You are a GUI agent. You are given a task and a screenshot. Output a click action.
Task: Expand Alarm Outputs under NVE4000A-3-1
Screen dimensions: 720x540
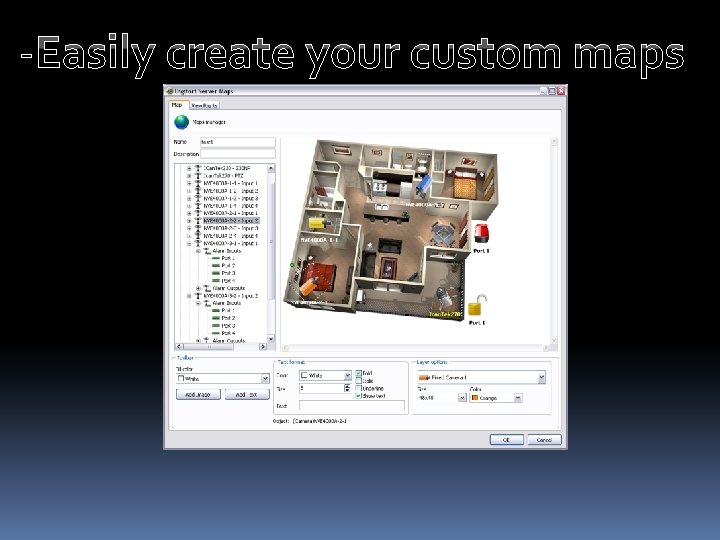(198, 288)
